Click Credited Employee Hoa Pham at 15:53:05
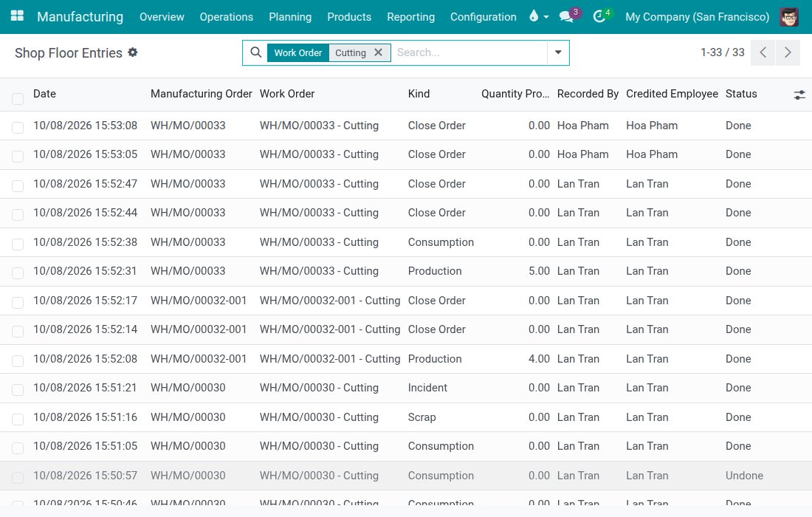The height and width of the screenshot is (517, 812). [x=652, y=154]
